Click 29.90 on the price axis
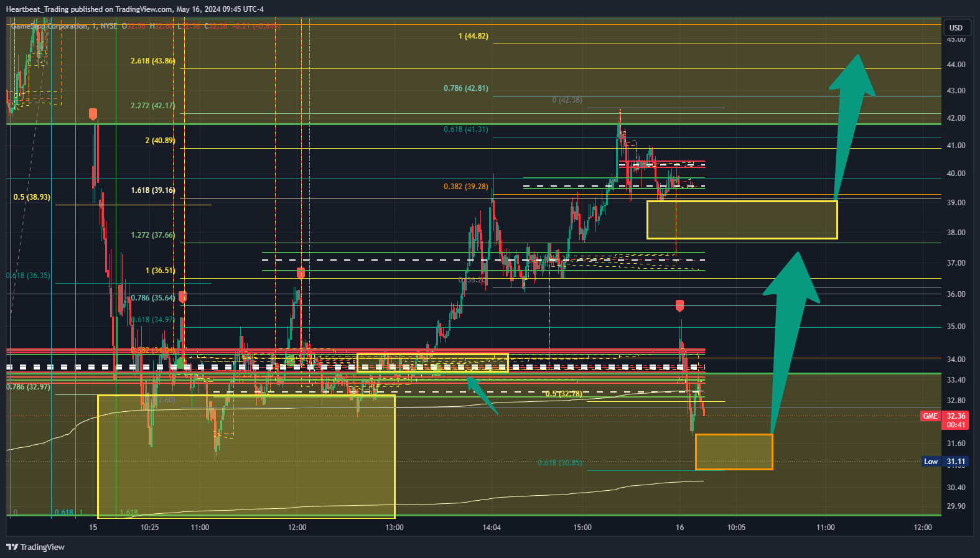The height and width of the screenshot is (558, 980). (x=956, y=506)
